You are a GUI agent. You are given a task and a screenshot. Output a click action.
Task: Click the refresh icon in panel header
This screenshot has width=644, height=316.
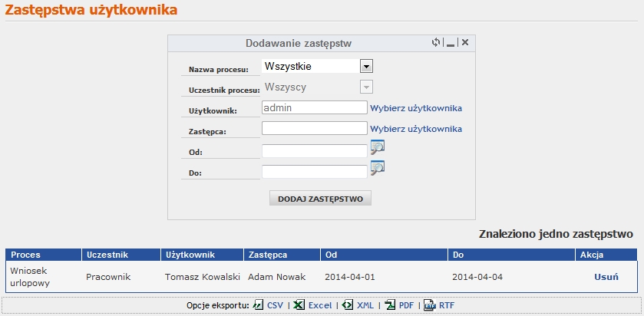pyautogui.click(x=436, y=42)
